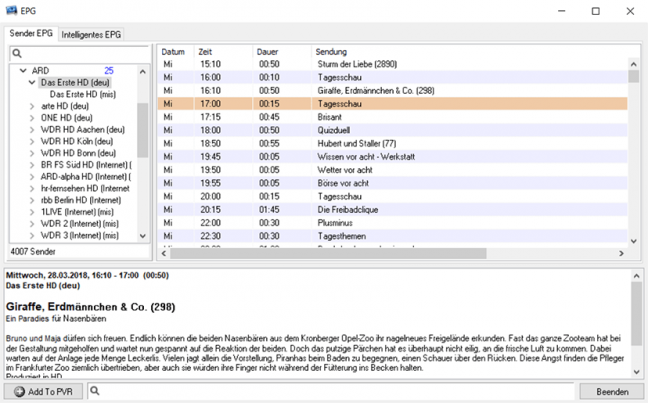Expand the WDR HD Köln (deu) node

(32, 141)
